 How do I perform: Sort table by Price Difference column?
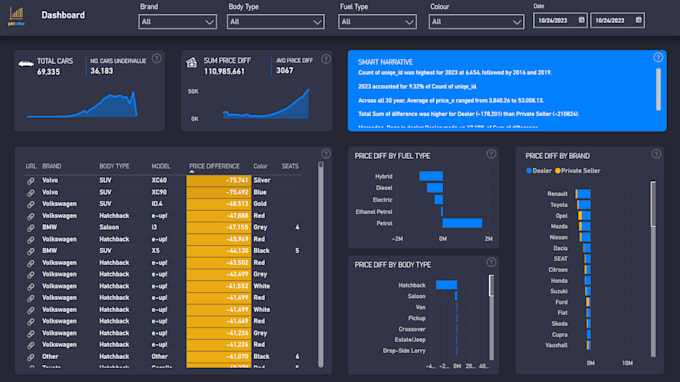[x=214, y=166]
